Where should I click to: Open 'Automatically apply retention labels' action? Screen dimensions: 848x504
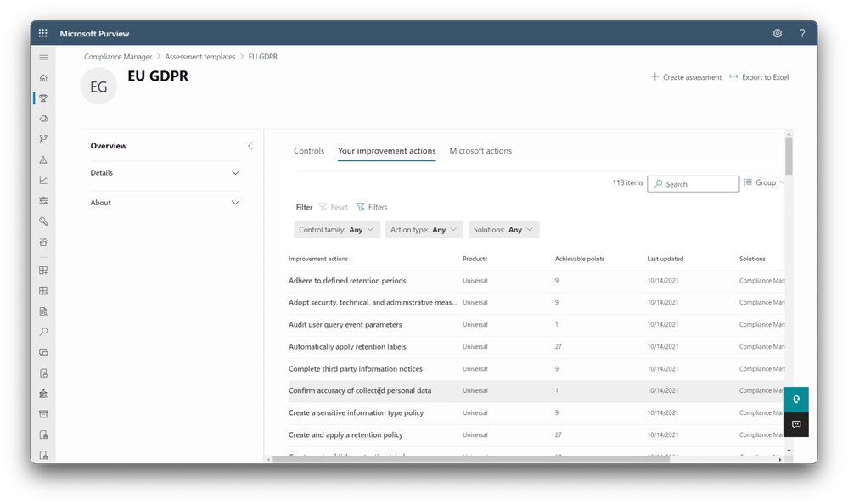point(347,347)
